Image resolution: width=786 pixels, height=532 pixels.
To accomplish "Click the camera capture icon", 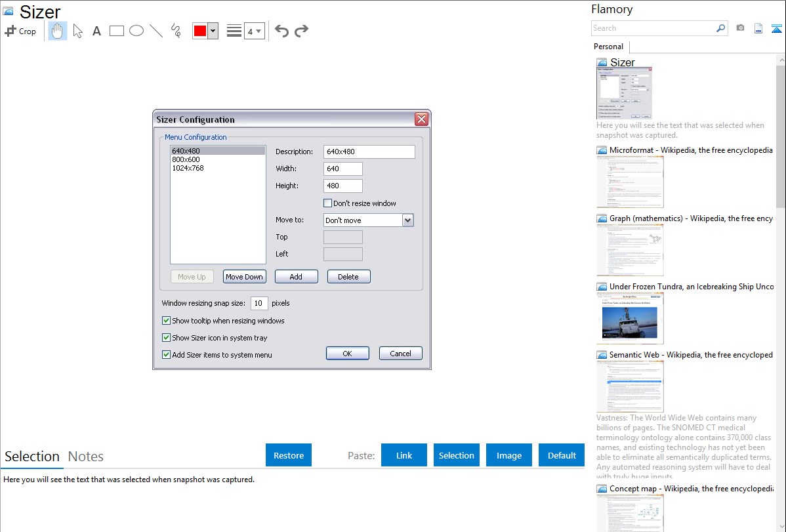I will pos(740,28).
